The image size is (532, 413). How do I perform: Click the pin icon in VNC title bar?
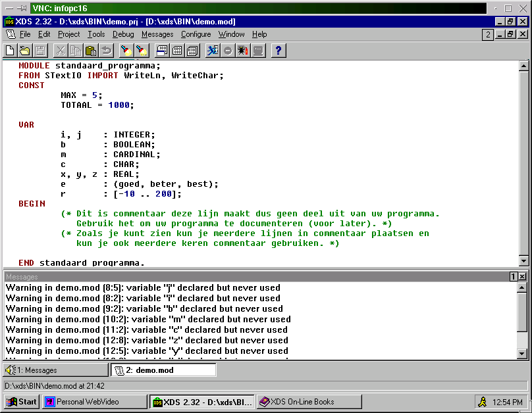tap(22, 8)
